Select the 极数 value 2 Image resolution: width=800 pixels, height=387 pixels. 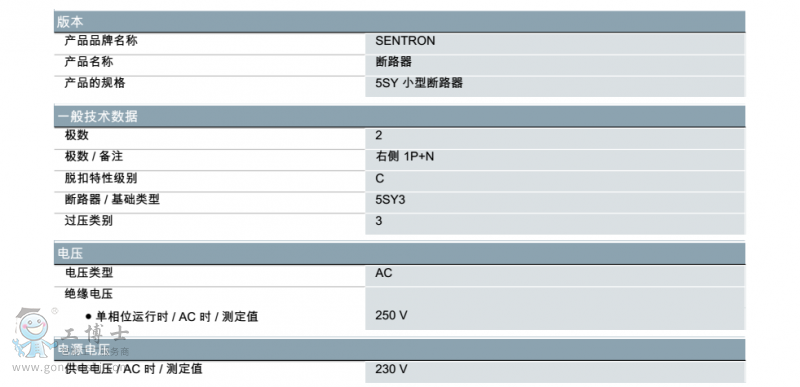point(379,135)
